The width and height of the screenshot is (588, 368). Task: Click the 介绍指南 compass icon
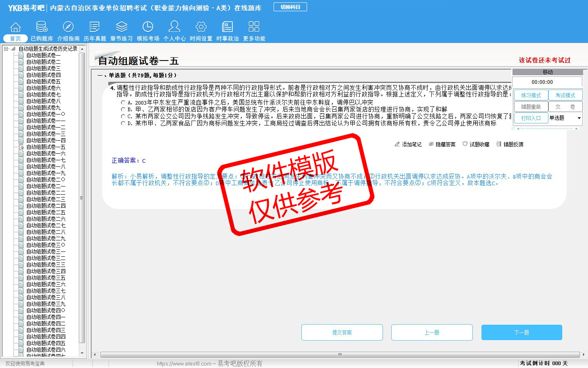click(x=68, y=27)
